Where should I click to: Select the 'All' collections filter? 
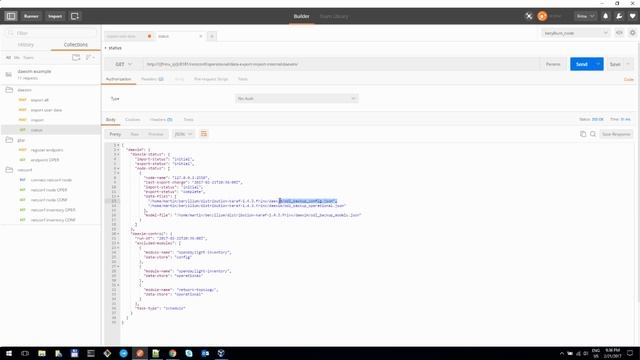pos(8,58)
